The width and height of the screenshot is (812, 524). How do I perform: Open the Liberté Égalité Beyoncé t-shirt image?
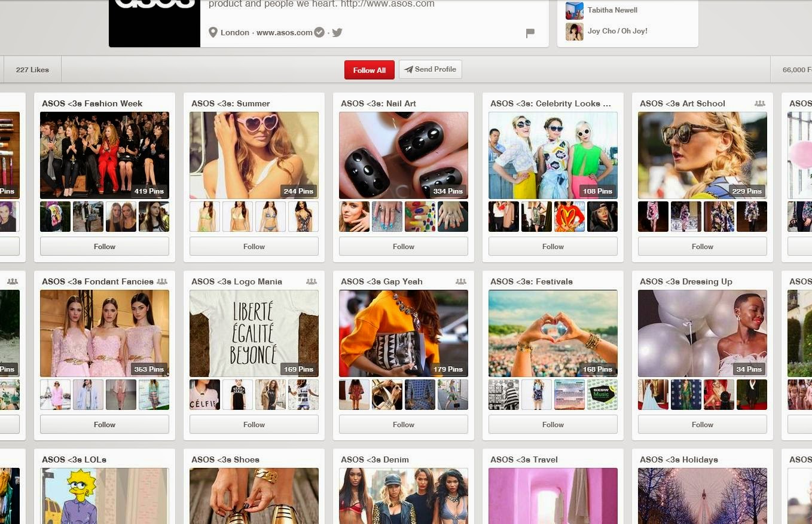click(x=254, y=333)
